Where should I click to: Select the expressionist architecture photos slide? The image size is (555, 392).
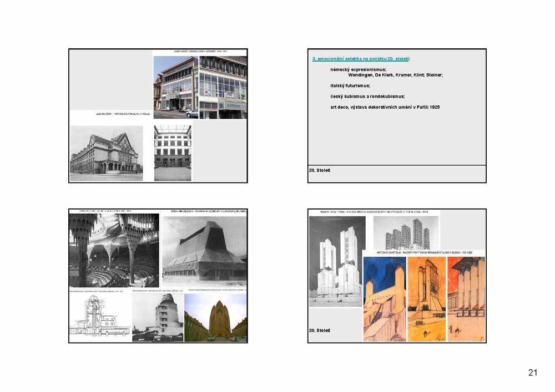tap(158, 276)
